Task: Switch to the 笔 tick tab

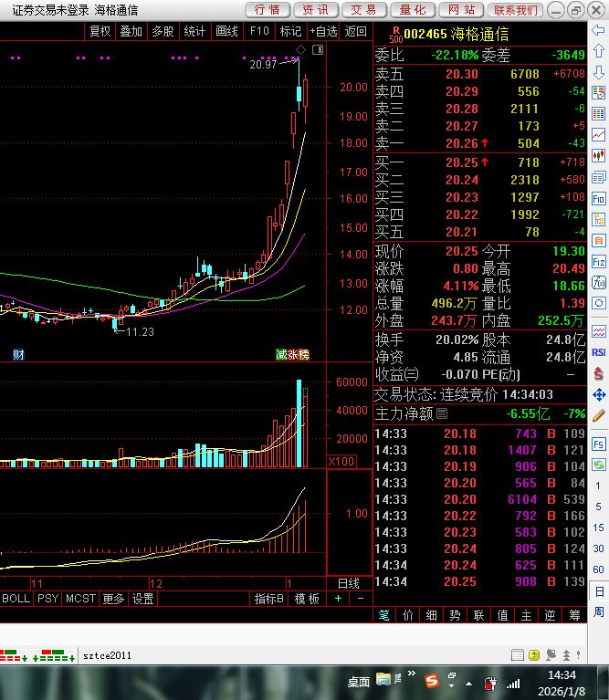Action: click(x=384, y=615)
